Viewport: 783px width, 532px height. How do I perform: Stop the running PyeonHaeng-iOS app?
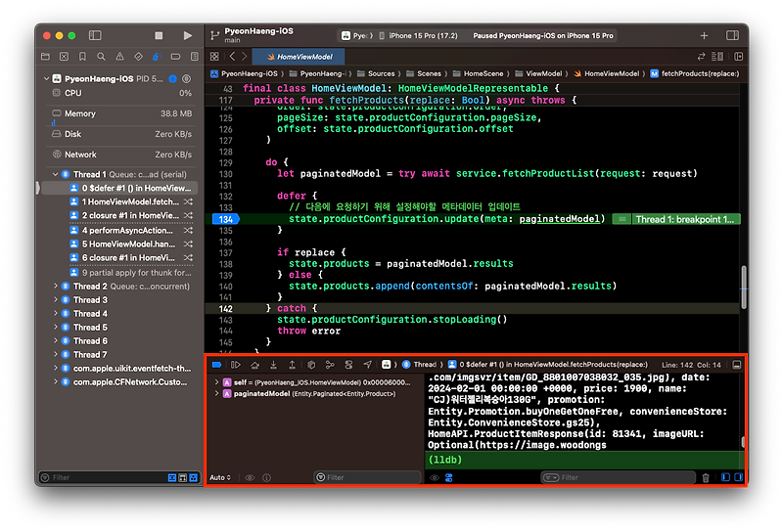(x=159, y=35)
